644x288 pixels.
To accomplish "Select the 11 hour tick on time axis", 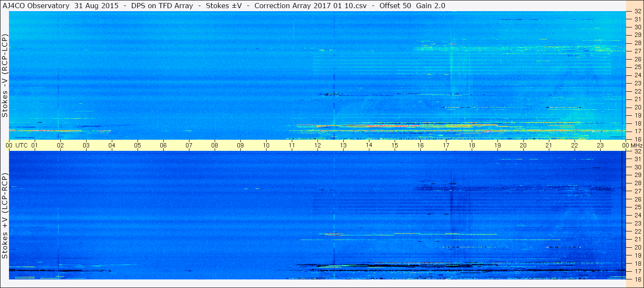I will [x=292, y=145].
